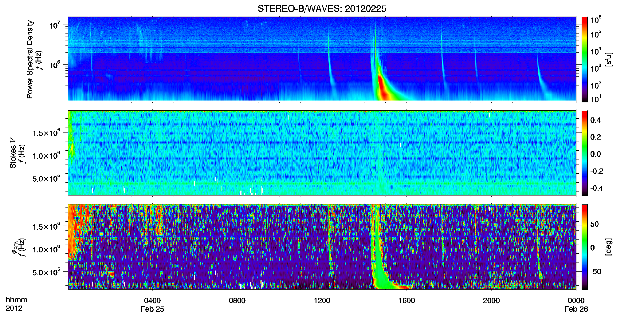Click the -50 value on degree colorbar
This screenshot has height=332, width=644.
596,272
